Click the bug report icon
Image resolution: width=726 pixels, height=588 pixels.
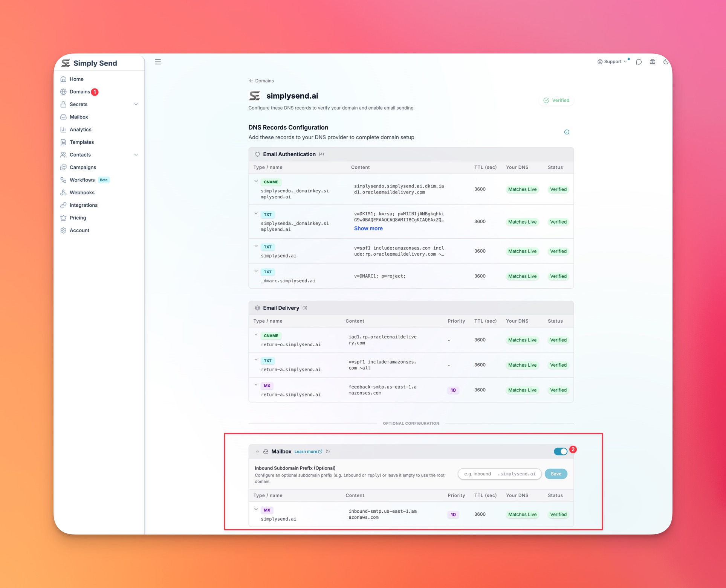click(652, 62)
